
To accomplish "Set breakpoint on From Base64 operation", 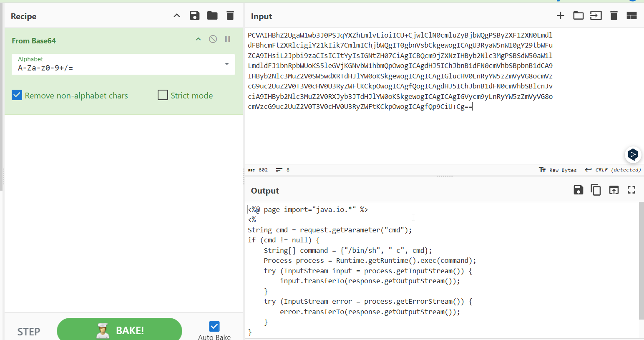I will (227, 39).
